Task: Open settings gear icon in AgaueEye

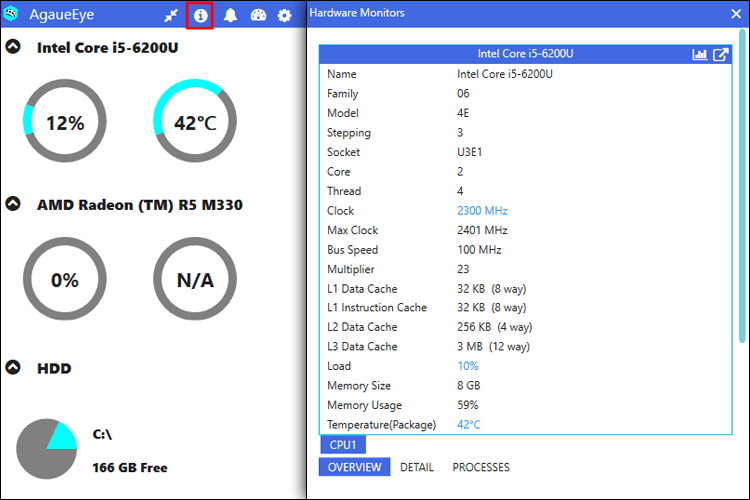Action: (x=284, y=16)
